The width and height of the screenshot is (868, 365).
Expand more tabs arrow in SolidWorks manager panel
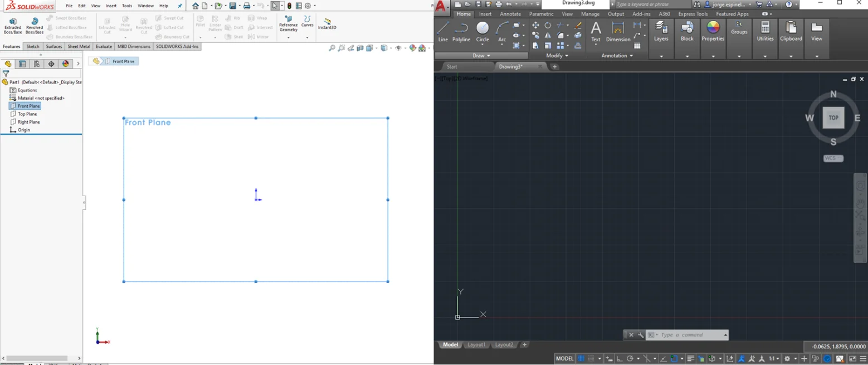[78, 64]
